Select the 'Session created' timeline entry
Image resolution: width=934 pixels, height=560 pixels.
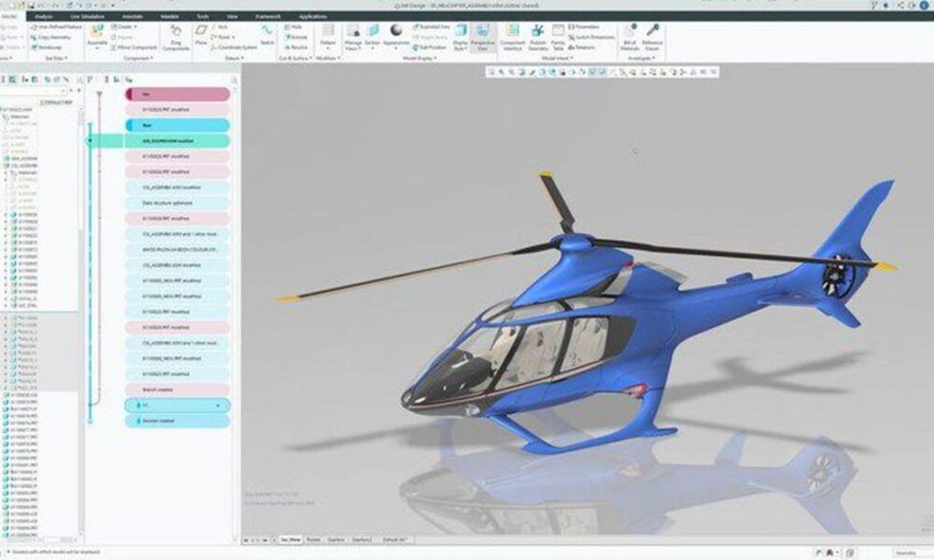177,421
